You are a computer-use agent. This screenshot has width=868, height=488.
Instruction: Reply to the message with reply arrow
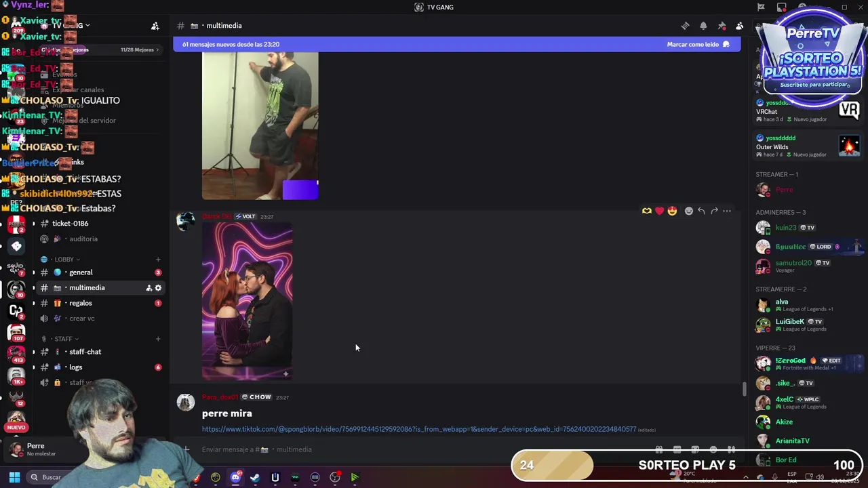tap(701, 211)
